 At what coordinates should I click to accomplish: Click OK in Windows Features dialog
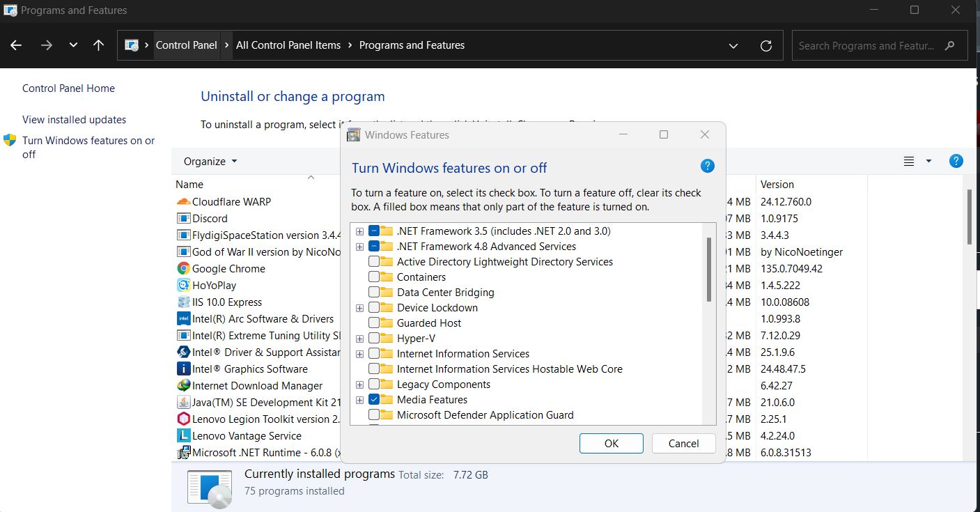tap(611, 444)
